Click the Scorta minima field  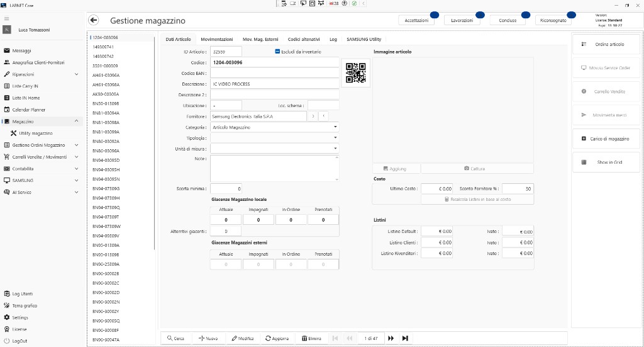226,189
